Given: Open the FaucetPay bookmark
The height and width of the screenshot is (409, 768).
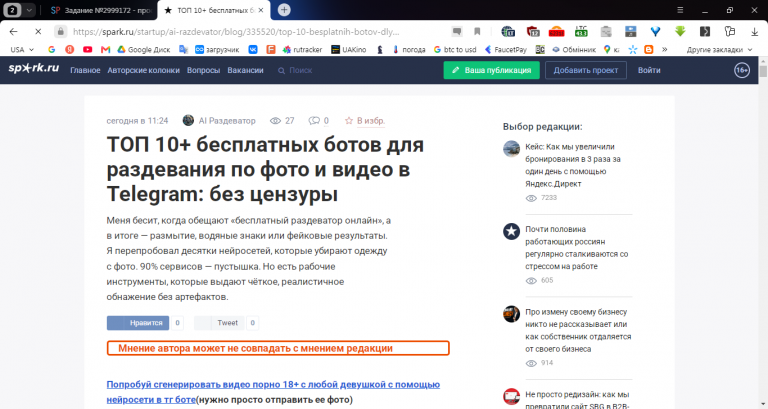Looking at the screenshot, I should click(505, 49).
